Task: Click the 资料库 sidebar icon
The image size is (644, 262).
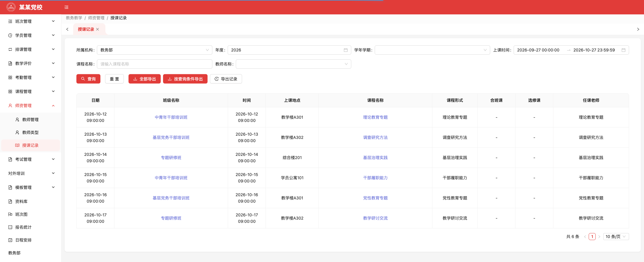Action: coord(10,201)
